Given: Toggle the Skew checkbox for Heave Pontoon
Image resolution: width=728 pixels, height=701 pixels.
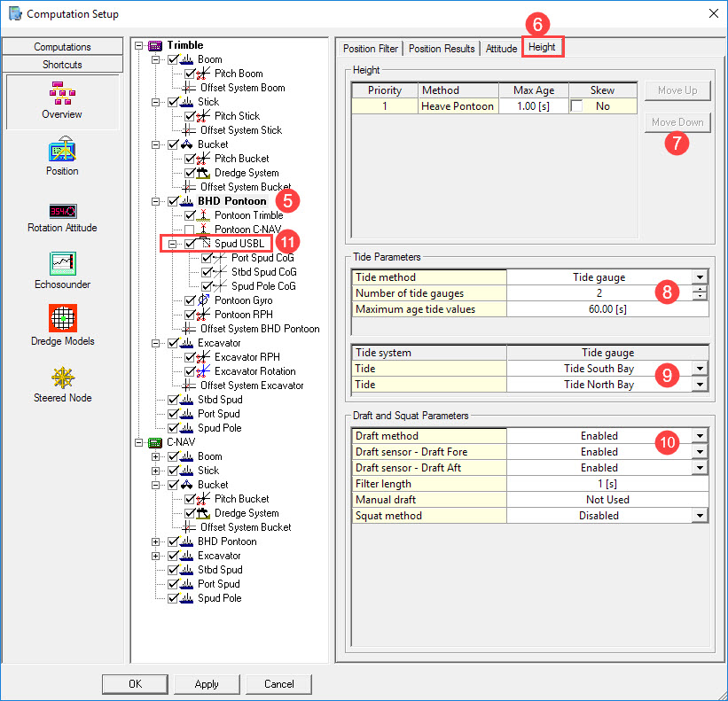Looking at the screenshot, I should 578,106.
